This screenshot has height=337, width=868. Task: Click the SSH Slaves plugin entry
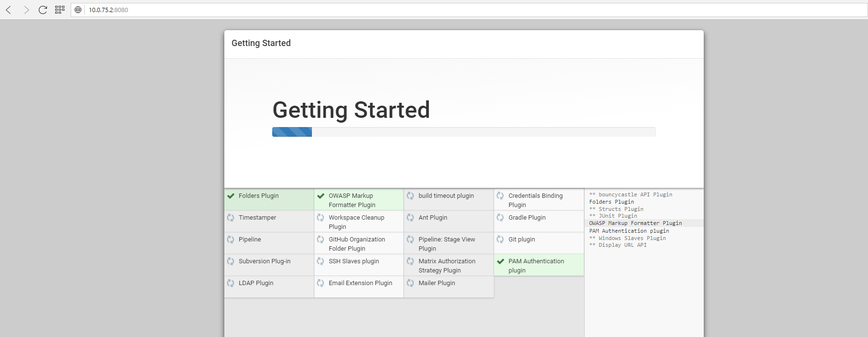(354, 261)
